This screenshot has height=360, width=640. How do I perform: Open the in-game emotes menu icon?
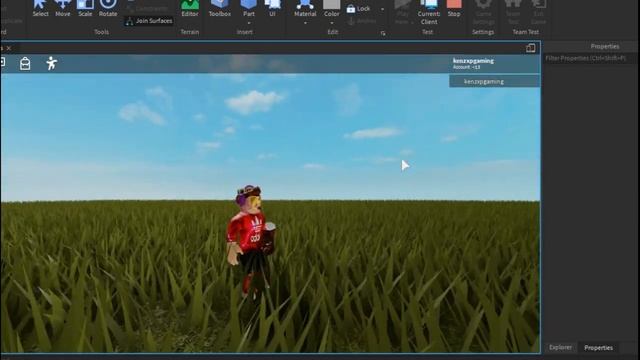pos(51,64)
